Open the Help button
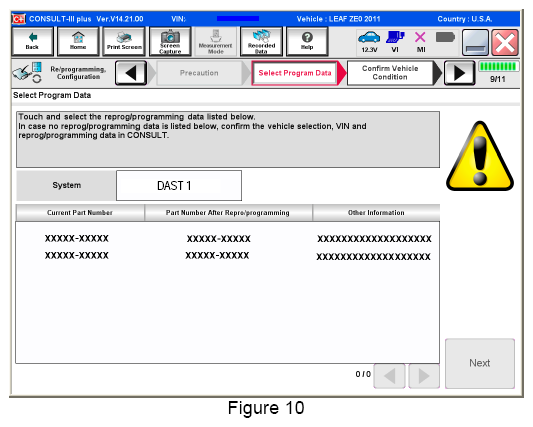This screenshot has height=427, width=533. [307, 41]
